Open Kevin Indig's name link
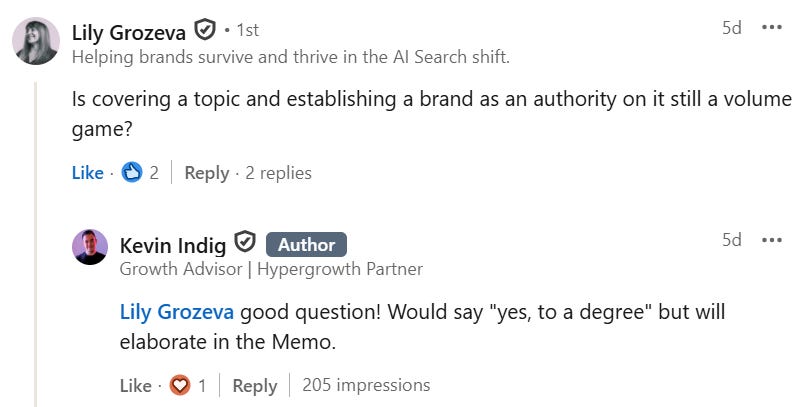 [172, 245]
